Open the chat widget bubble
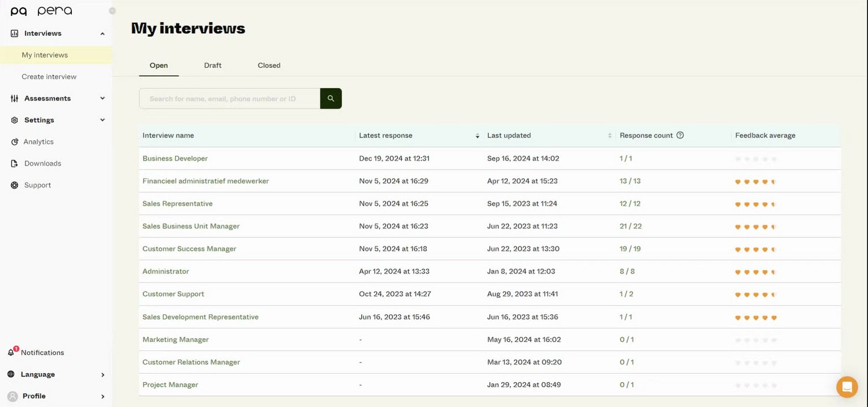The image size is (868, 407). 847,387
